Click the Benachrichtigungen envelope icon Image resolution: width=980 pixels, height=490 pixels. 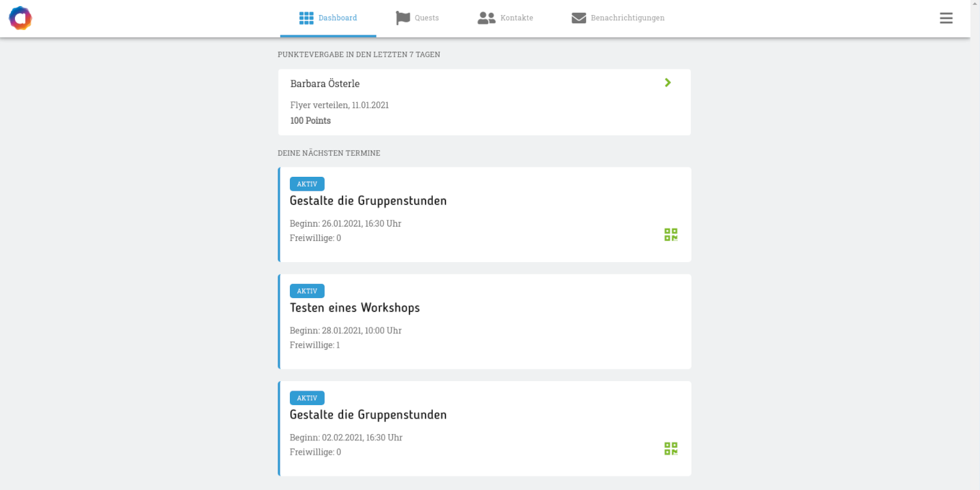pyautogui.click(x=579, y=18)
